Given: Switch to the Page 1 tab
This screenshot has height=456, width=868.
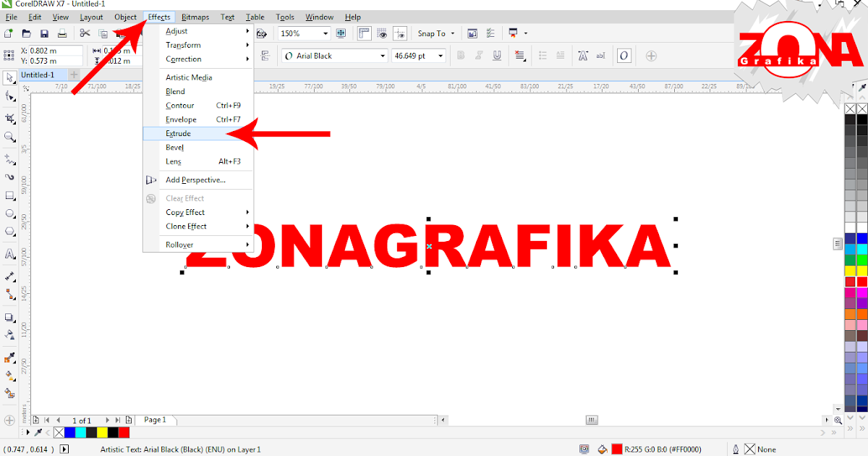Looking at the screenshot, I should (155, 420).
